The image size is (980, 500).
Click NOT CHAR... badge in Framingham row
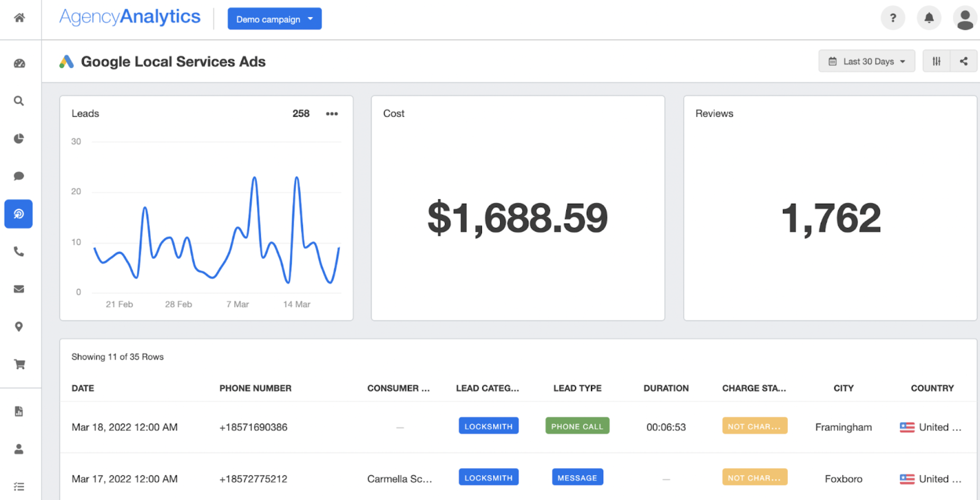click(x=755, y=426)
